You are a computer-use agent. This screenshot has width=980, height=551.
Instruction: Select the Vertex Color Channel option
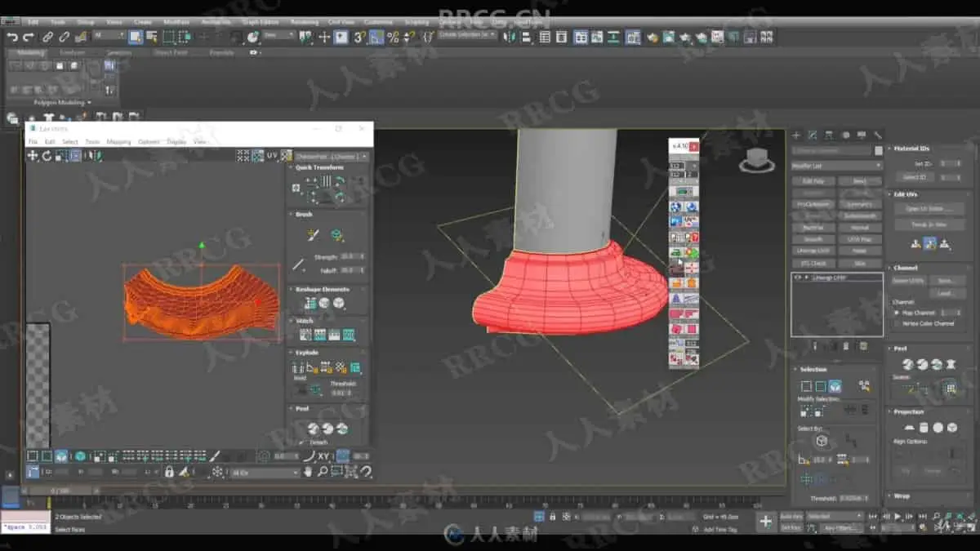tap(897, 323)
